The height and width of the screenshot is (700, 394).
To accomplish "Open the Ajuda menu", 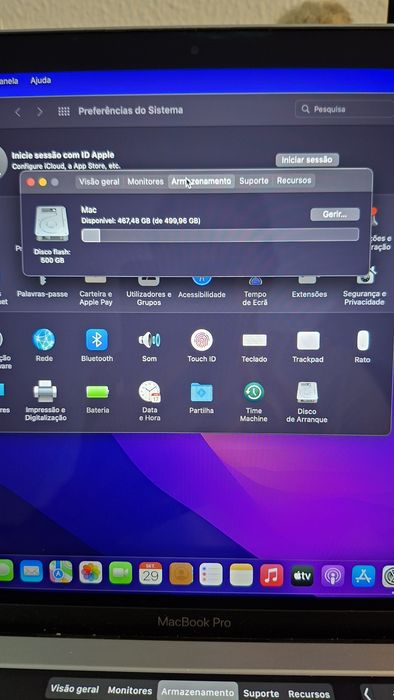I will 41,81.
